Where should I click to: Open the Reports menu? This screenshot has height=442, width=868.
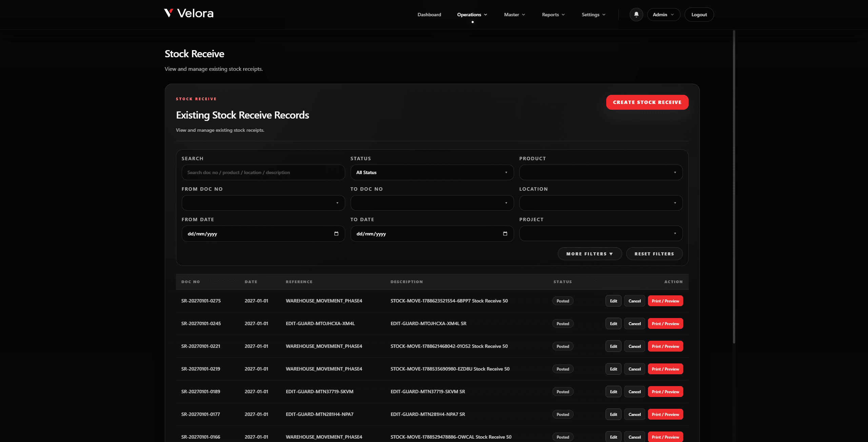tap(553, 15)
